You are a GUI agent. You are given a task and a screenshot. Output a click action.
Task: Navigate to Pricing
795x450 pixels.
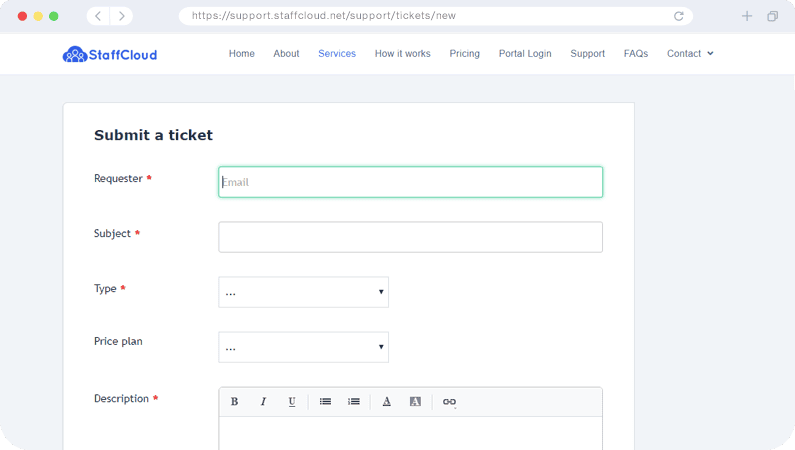(x=464, y=53)
